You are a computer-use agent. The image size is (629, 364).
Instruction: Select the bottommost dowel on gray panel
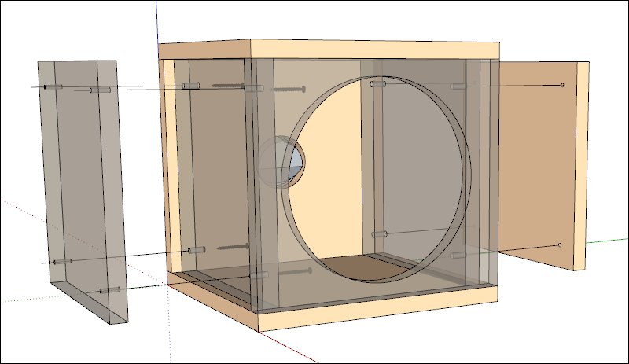coord(110,292)
